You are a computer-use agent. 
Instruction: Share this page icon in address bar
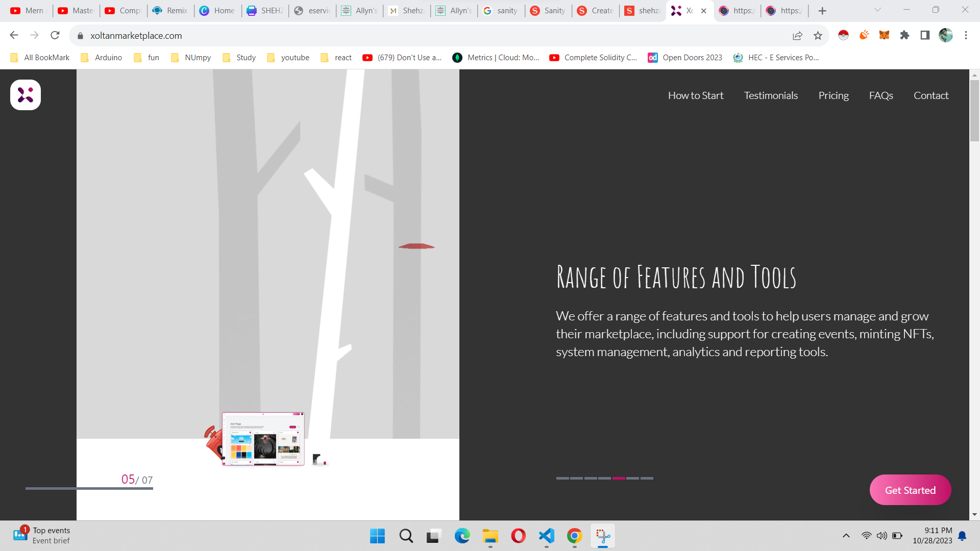[797, 35]
